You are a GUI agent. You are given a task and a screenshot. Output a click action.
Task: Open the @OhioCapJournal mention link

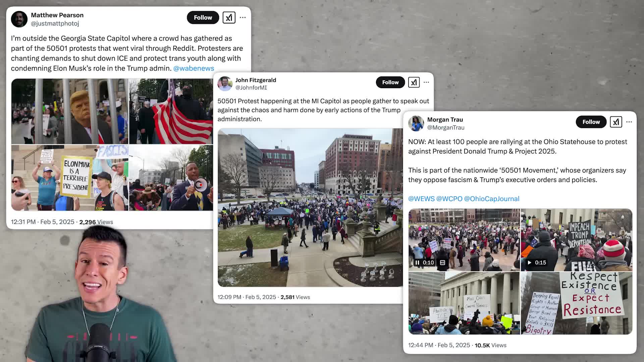(492, 199)
